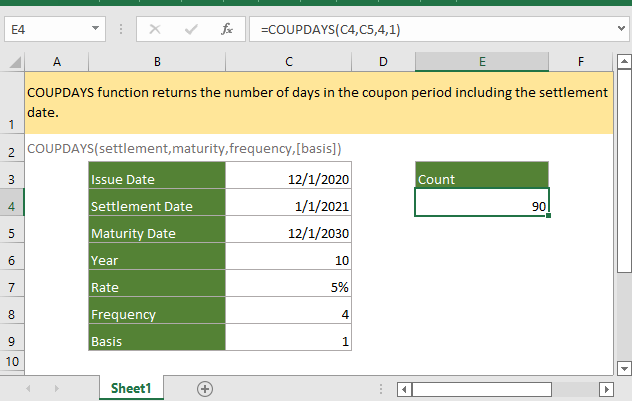
Task: Select column C header
Action: pyautogui.click(x=288, y=62)
